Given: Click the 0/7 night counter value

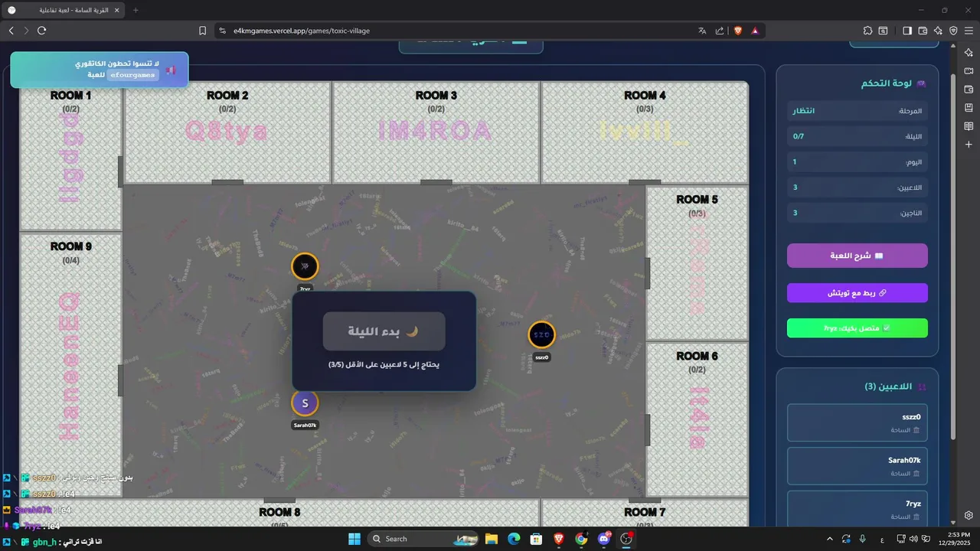Looking at the screenshot, I should (x=799, y=136).
